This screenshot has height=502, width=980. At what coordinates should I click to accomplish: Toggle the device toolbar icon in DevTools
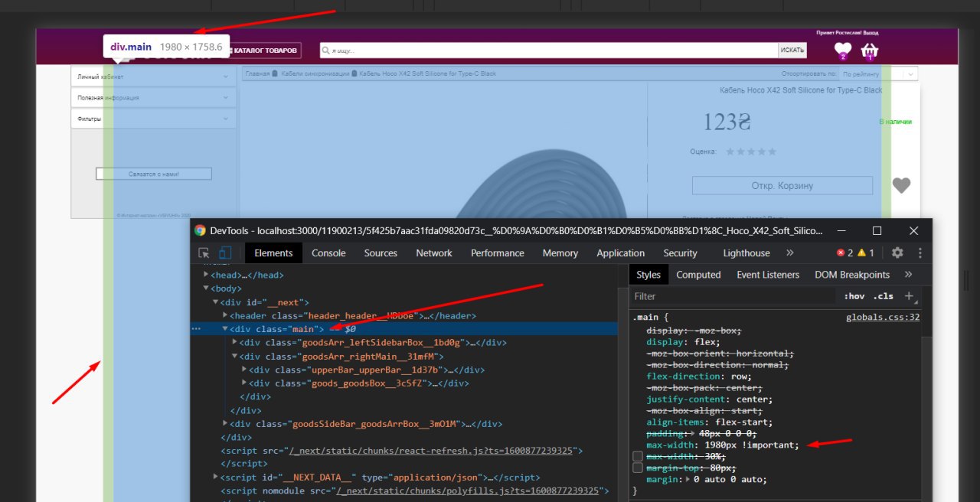click(x=225, y=253)
